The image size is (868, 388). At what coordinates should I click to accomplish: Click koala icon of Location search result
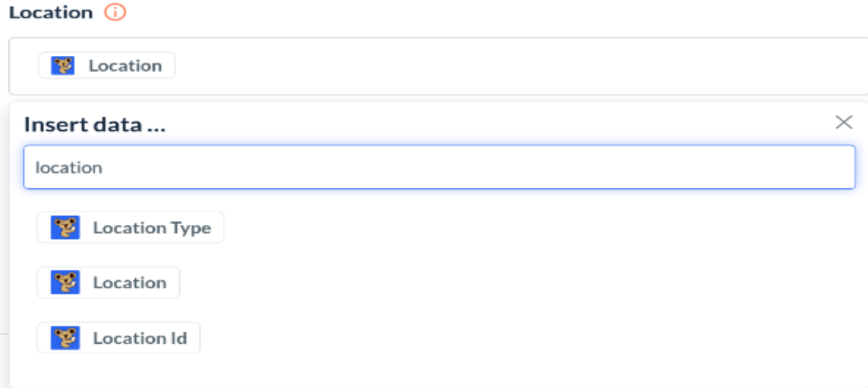click(65, 283)
